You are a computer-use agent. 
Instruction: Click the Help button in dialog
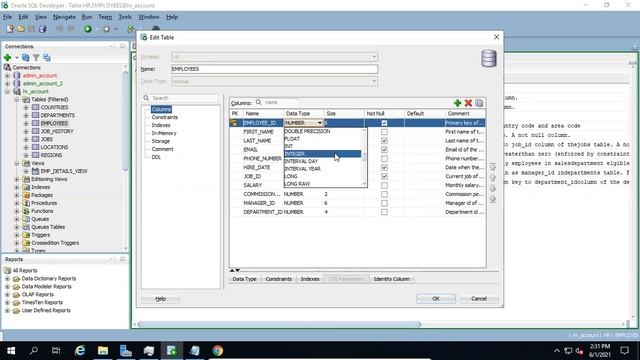pos(160,299)
